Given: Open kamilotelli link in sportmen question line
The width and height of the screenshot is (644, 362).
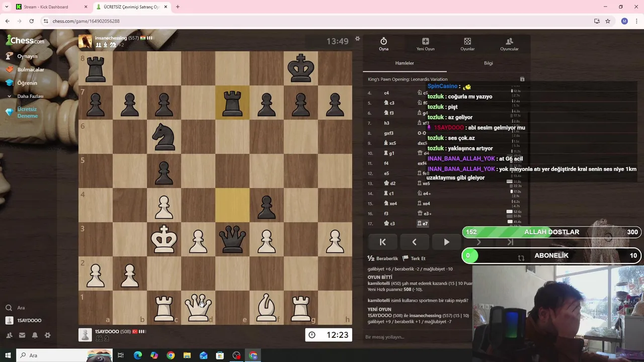Looking at the screenshot, I should pyautogui.click(x=380, y=300).
